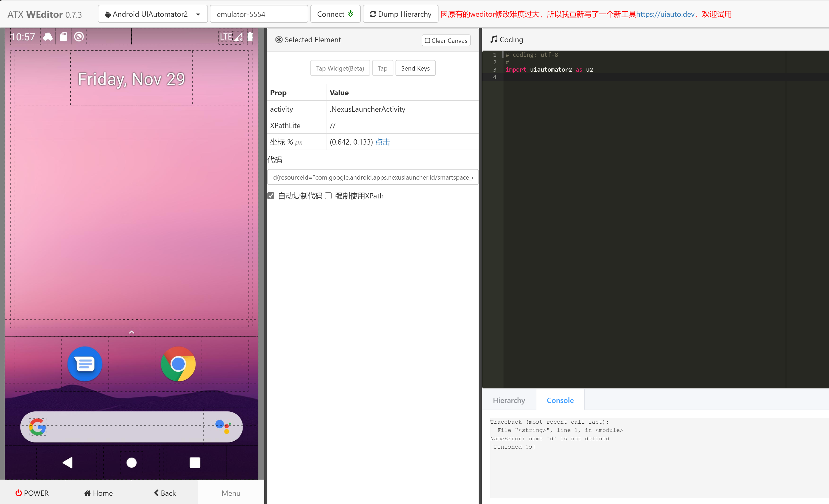
Task: Open the Messages app icon
Action: coord(85,364)
